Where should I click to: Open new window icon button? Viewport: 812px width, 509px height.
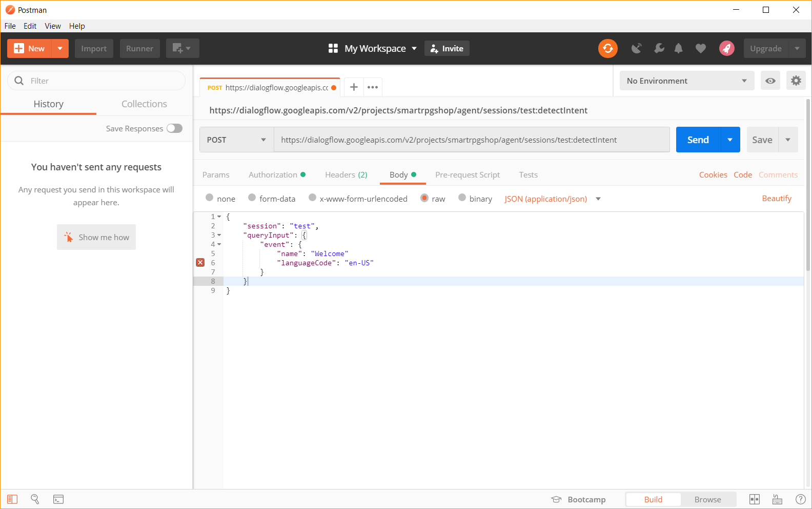pos(182,48)
